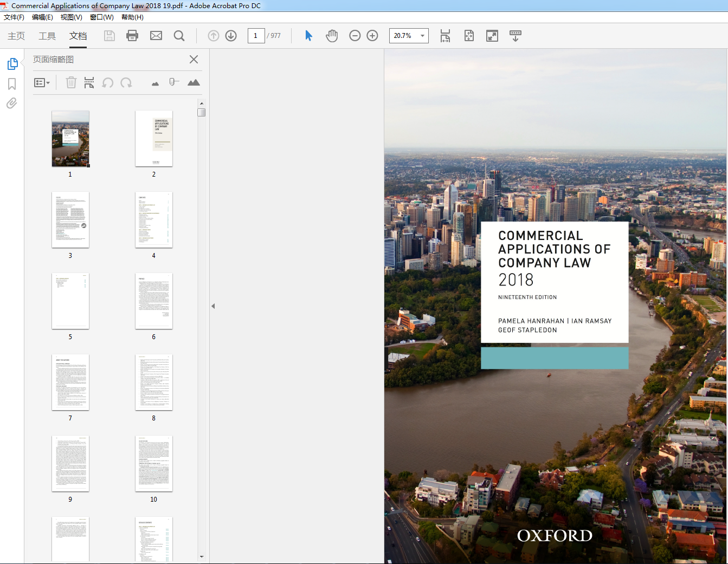Open 编辑(E) menu
728x564 pixels.
point(42,17)
